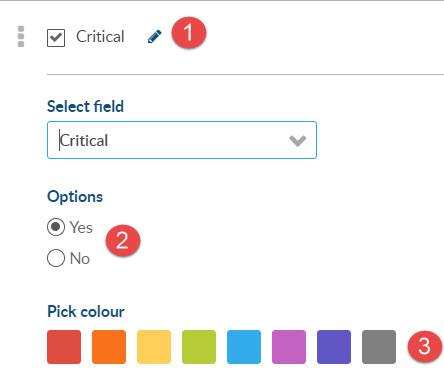The width and height of the screenshot is (444, 390).
Task: Select the No radio option
Action: click(x=56, y=258)
